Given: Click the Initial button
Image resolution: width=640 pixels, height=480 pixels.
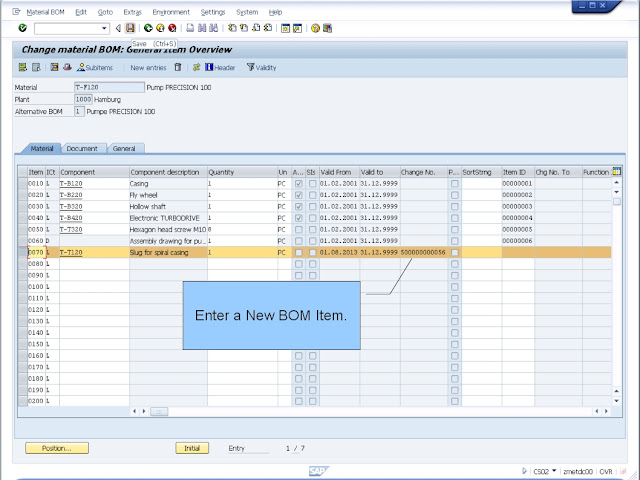Looking at the screenshot, I should pyautogui.click(x=192, y=448).
